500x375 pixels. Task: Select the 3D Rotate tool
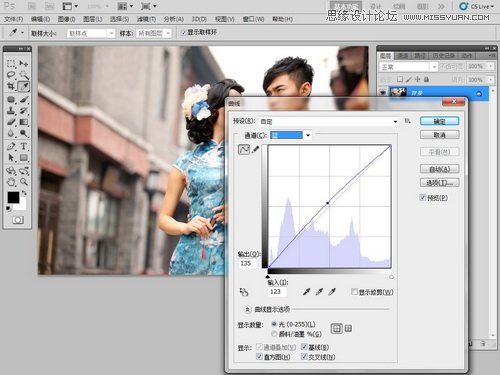click(x=11, y=171)
